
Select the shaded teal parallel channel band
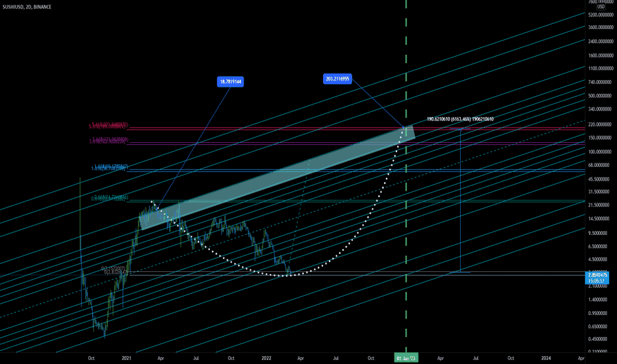(277, 177)
